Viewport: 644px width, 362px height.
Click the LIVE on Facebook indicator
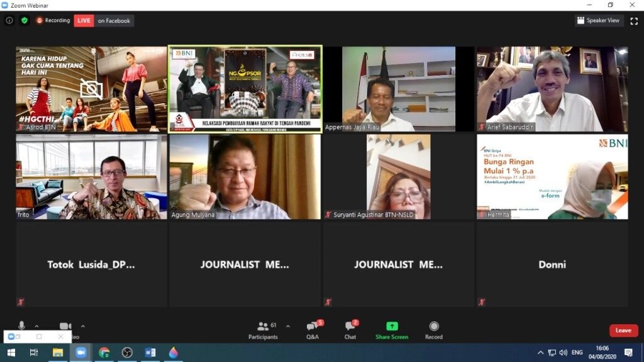point(104,21)
